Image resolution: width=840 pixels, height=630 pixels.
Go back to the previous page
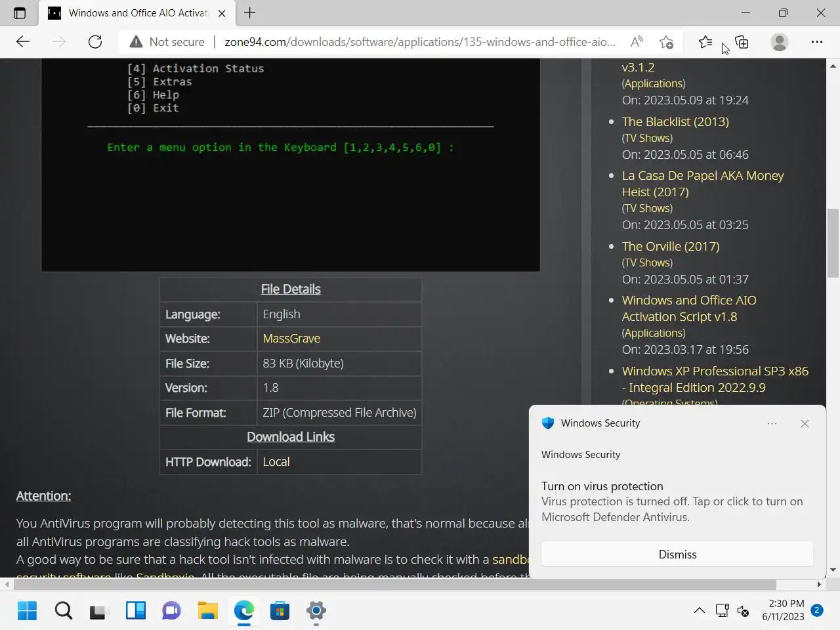click(x=23, y=42)
